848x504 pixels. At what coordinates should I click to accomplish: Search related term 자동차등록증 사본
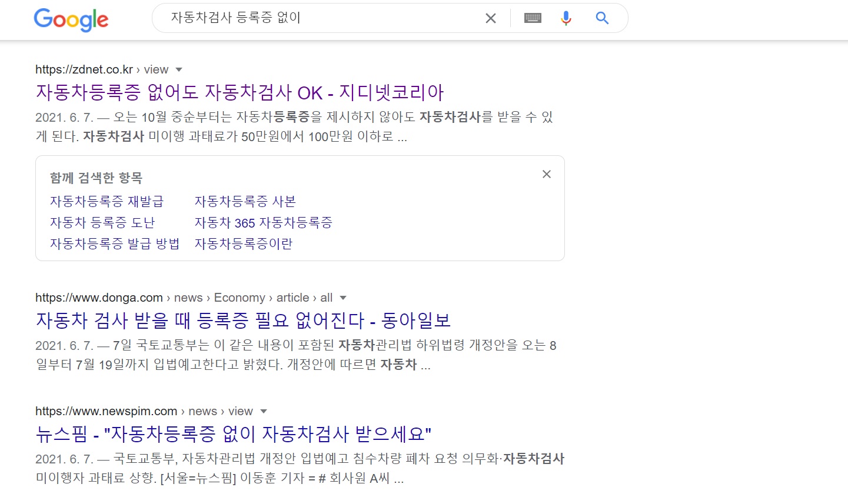(245, 201)
